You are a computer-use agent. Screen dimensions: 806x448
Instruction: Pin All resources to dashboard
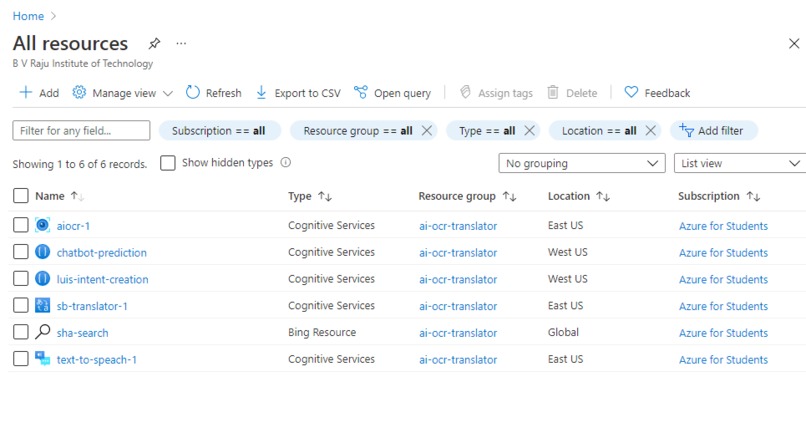(x=154, y=44)
